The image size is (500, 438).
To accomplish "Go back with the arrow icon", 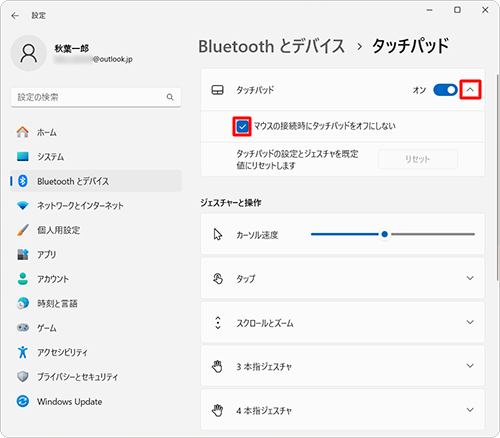I will [15, 16].
